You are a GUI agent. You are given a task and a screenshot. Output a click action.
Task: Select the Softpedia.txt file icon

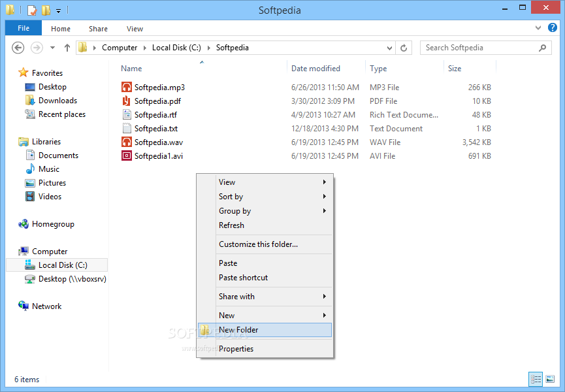(127, 128)
